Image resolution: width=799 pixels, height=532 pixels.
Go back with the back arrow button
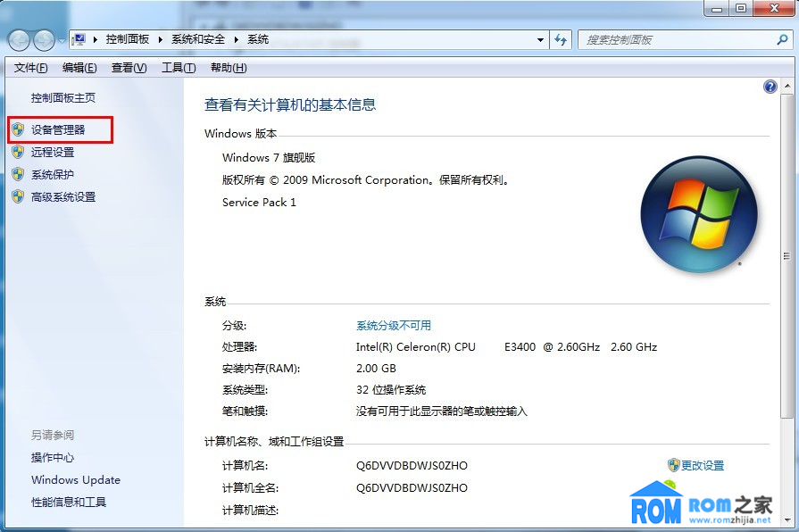19,40
